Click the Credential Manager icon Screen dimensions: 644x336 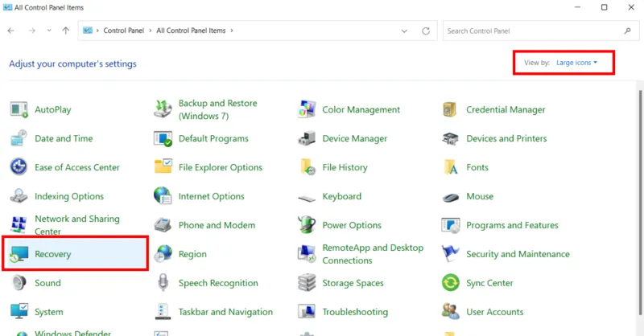pos(451,109)
